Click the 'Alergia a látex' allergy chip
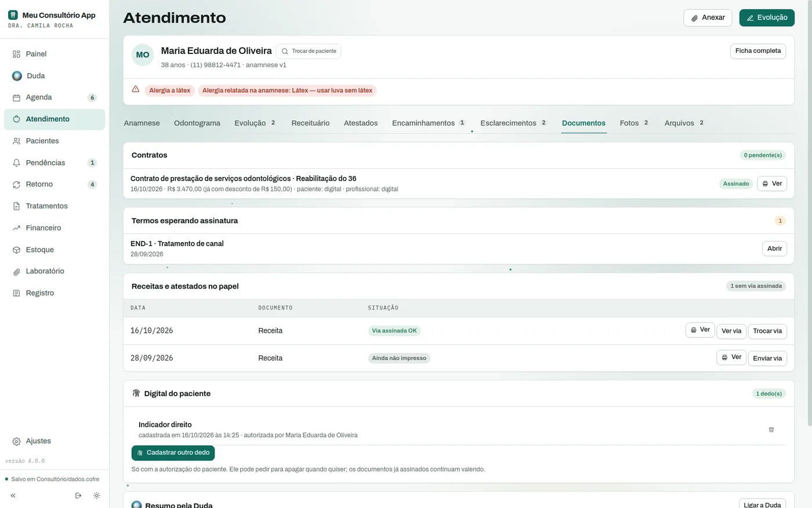This screenshot has width=812, height=508. (x=169, y=91)
